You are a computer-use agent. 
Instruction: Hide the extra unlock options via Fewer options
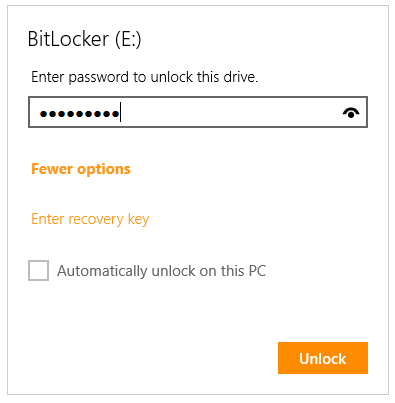(81, 169)
